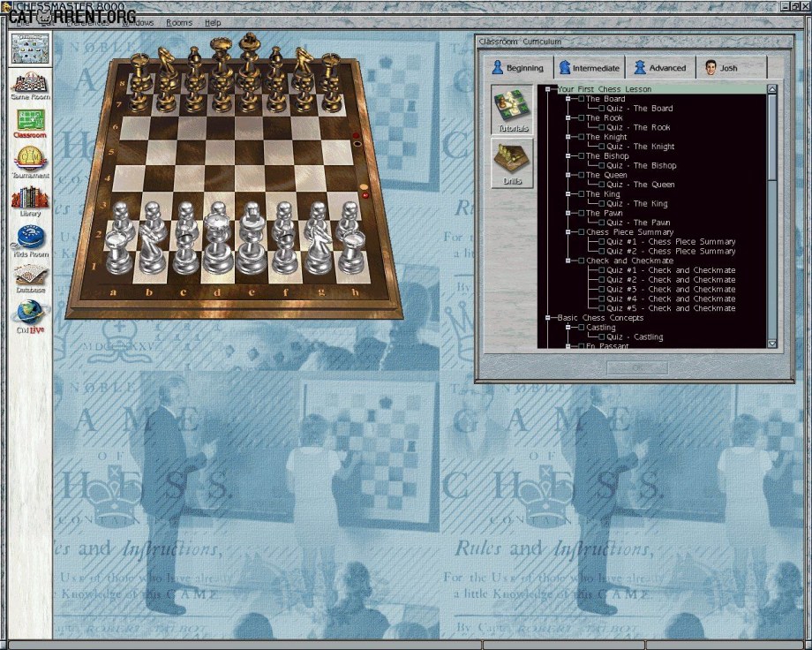Collapse the Your First Chess Lesson node
This screenshot has height=650, width=812.
pyautogui.click(x=548, y=89)
